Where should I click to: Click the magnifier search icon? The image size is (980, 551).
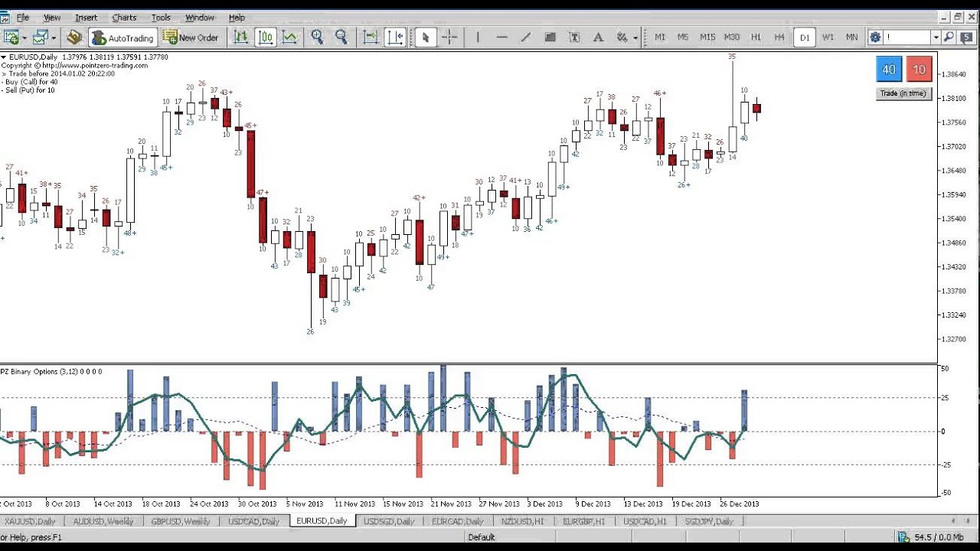(949, 37)
